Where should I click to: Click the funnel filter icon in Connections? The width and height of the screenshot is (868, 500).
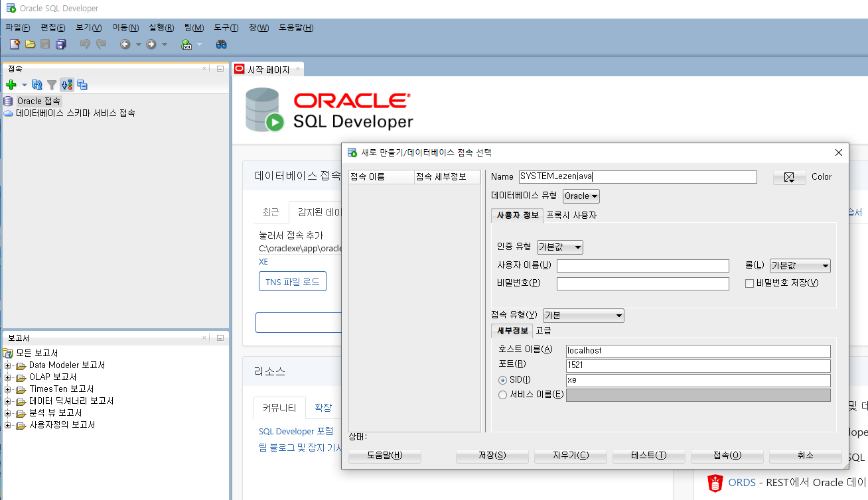click(x=52, y=85)
